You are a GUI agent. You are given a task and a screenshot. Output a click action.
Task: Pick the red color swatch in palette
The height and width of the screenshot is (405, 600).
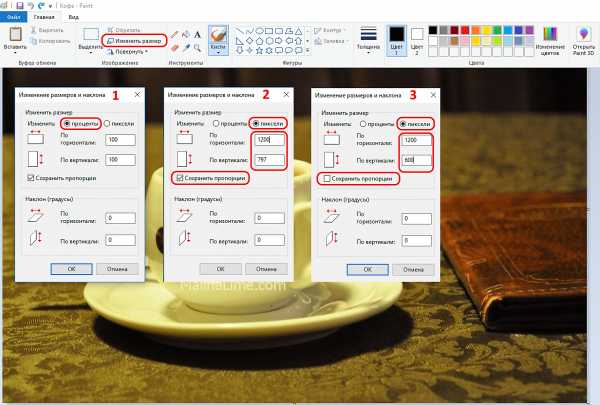(x=465, y=30)
